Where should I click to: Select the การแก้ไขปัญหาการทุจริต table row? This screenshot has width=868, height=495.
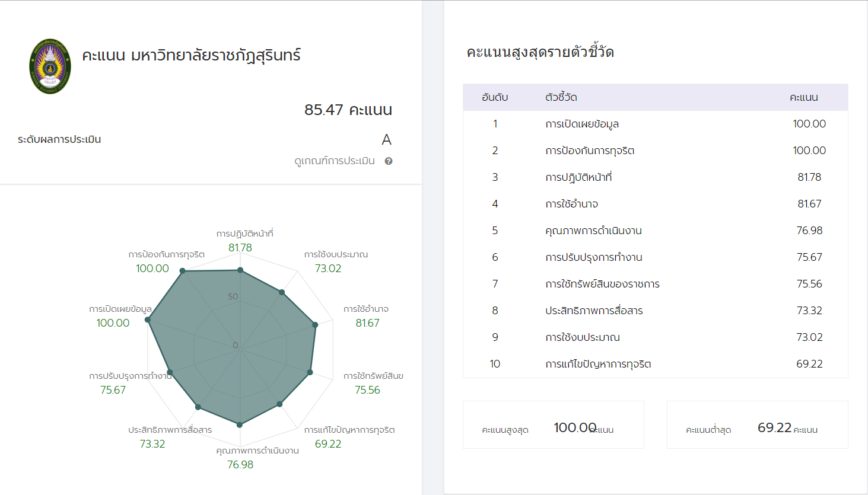click(656, 364)
